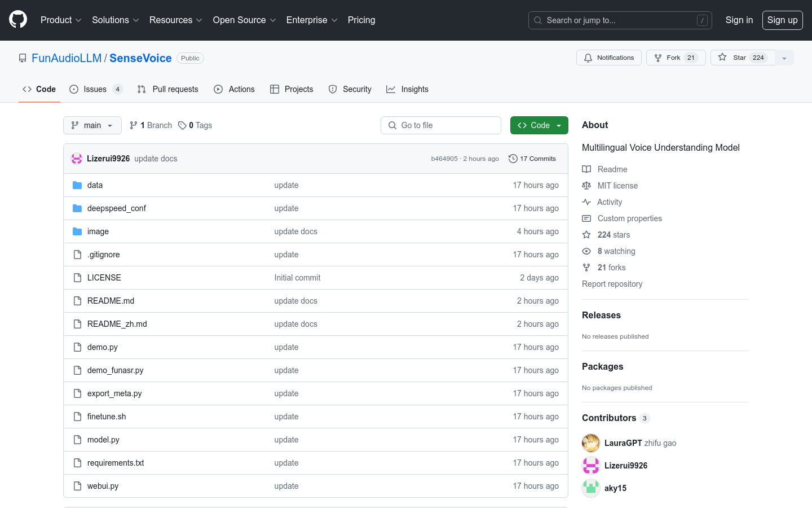The image size is (812, 508).
Task: Focus the Search or jump to field
Action: (x=620, y=20)
